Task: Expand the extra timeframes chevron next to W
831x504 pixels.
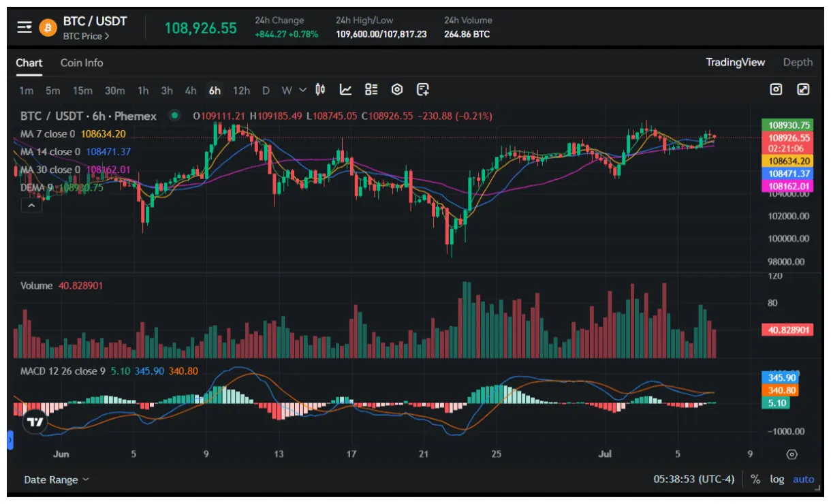Action: (x=302, y=89)
